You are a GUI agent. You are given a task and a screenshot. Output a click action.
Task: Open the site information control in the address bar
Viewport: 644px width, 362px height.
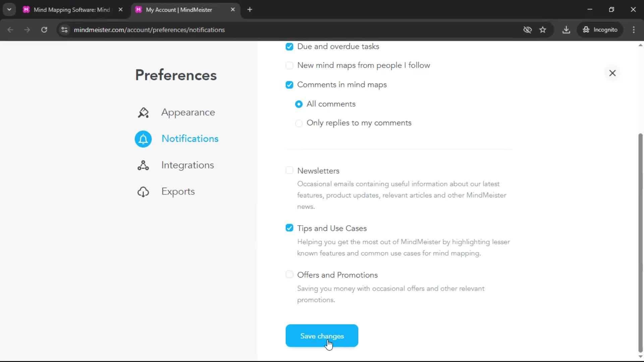click(64, 30)
